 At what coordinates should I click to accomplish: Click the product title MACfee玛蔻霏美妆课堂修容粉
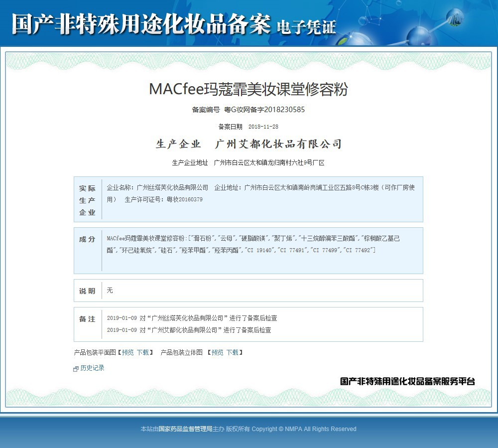pyautogui.click(x=249, y=89)
